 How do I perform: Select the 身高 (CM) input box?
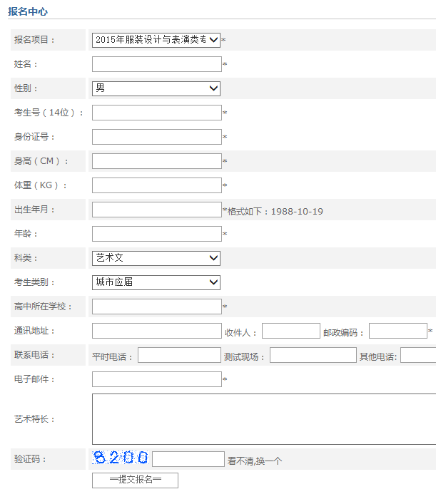pyautogui.click(x=156, y=161)
